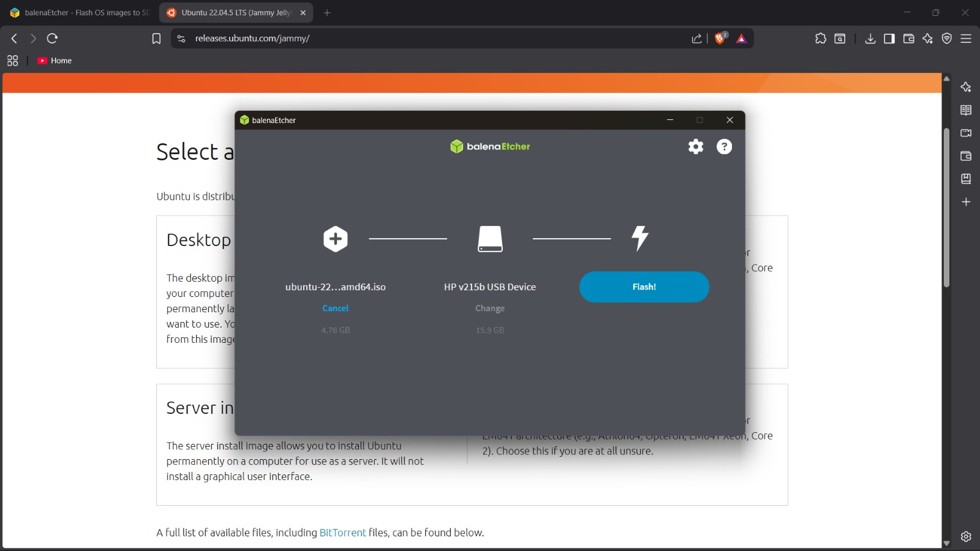
Task: Open Brave Leo AI sparkle icon
Action: click(x=927, y=39)
